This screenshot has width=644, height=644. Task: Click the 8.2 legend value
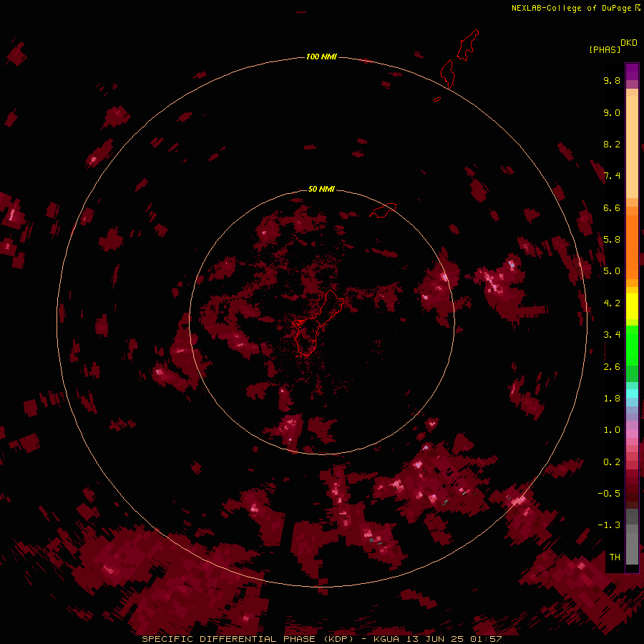(x=612, y=144)
